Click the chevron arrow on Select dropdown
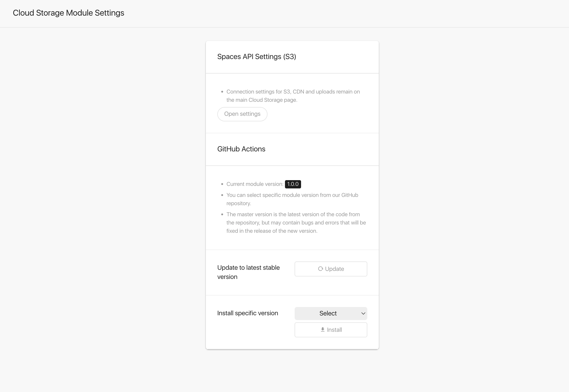Screen dimensions: 569x392 (363, 313)
